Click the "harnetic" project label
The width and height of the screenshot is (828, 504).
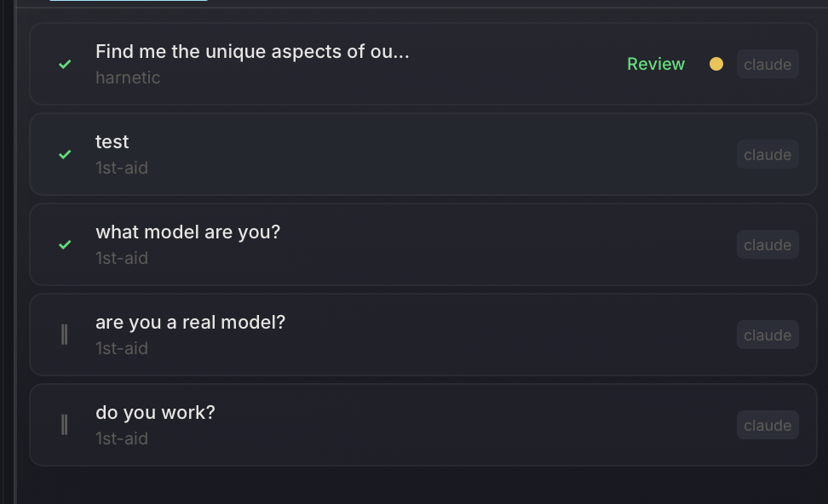[128, 77]
